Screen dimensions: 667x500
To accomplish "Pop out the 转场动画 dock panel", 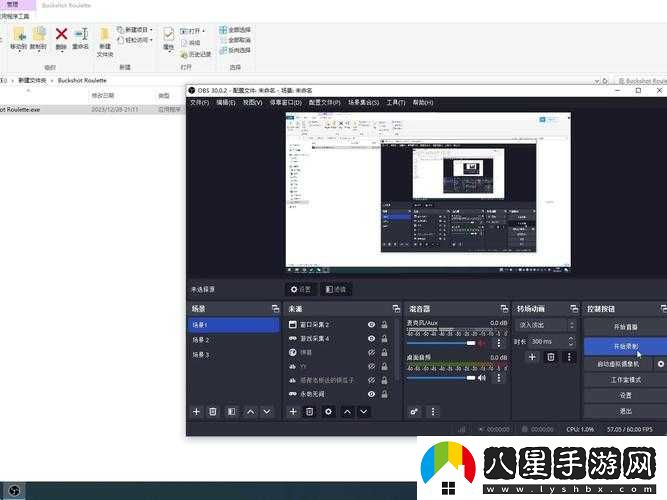I will coord(574,309).
